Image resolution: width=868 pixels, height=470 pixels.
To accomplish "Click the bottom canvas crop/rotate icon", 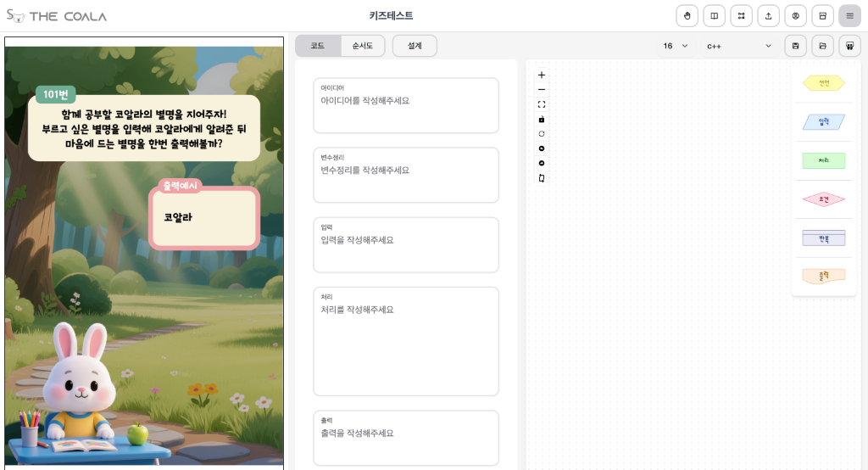I will point(542,178).
